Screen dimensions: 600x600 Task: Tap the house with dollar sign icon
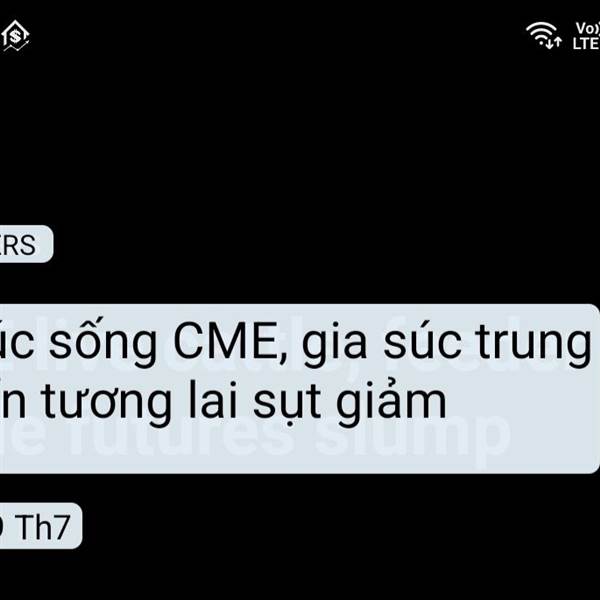15,36
